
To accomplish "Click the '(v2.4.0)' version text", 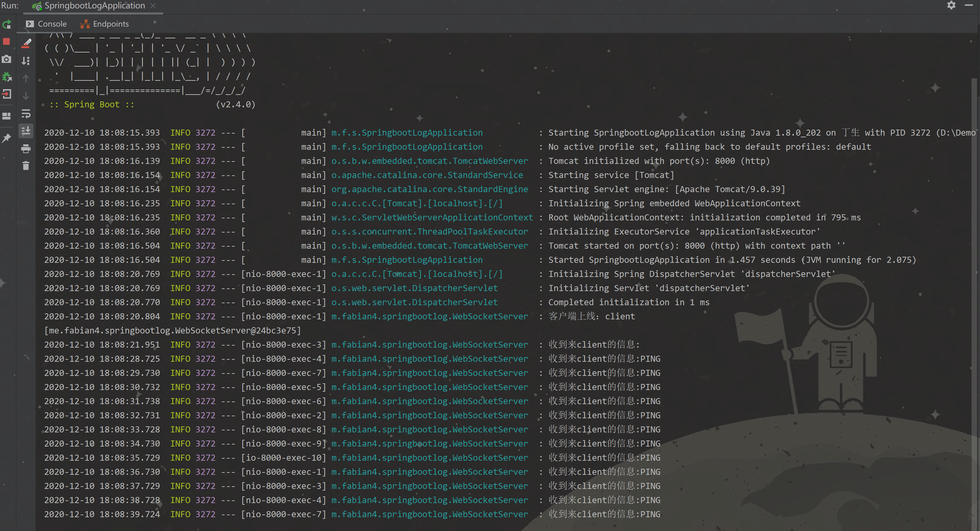I will tap(235, 104).
